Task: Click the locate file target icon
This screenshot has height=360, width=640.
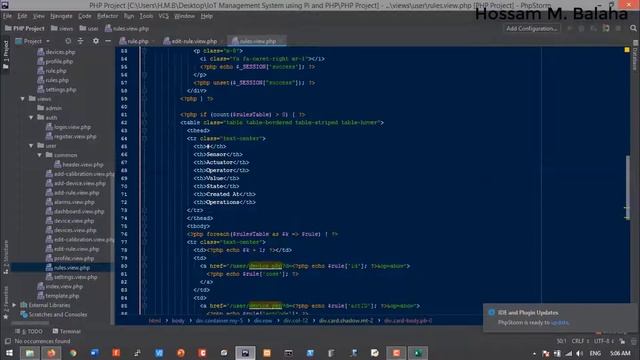Action: tap(68, 41)
